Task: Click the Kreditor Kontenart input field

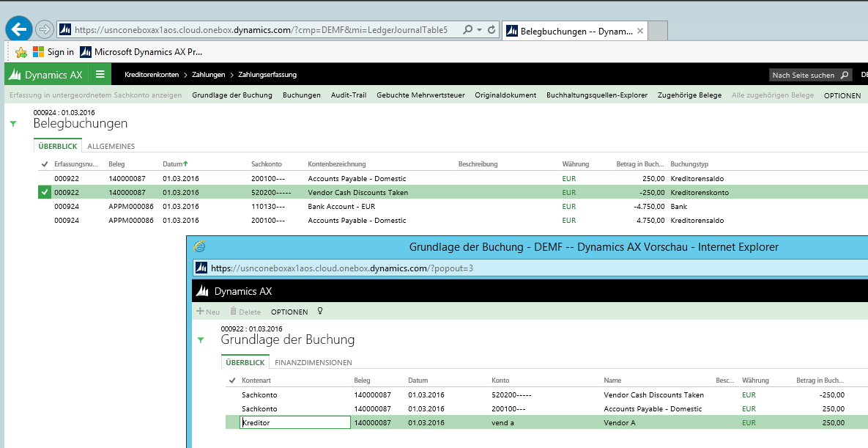Action: coord(295,422)
